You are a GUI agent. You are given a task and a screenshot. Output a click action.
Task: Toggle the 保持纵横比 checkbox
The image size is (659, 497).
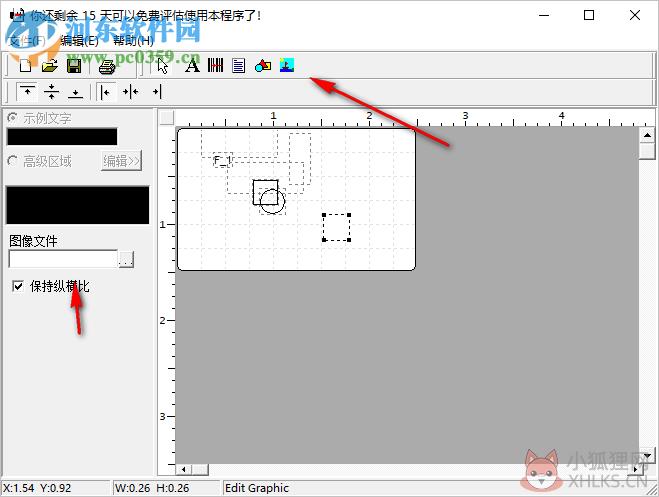18,287
